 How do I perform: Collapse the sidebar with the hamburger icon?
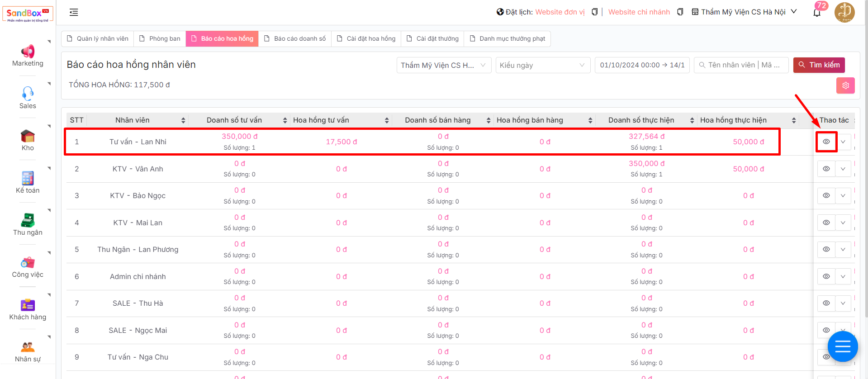74,13
